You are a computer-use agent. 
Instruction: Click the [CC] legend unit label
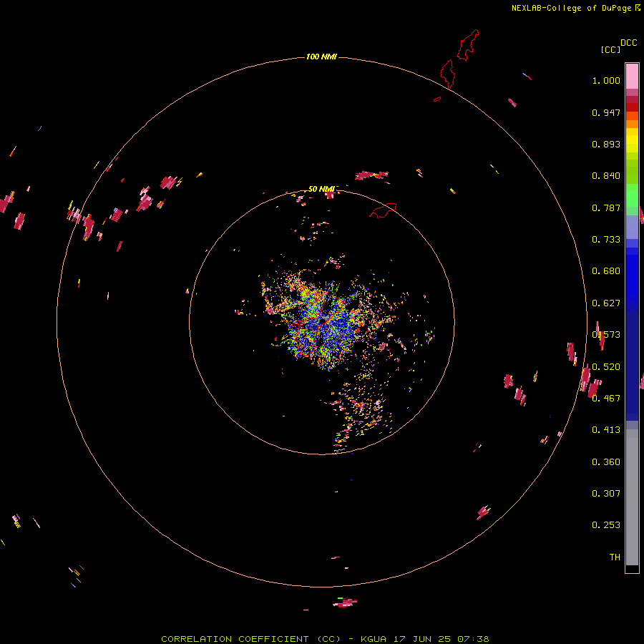pyautogui.click(x=610, y=49)
